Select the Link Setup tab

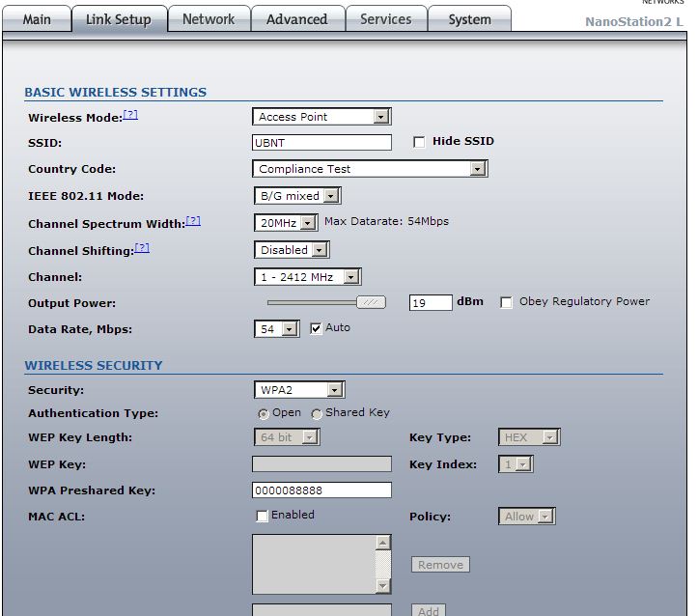point(119,19)
